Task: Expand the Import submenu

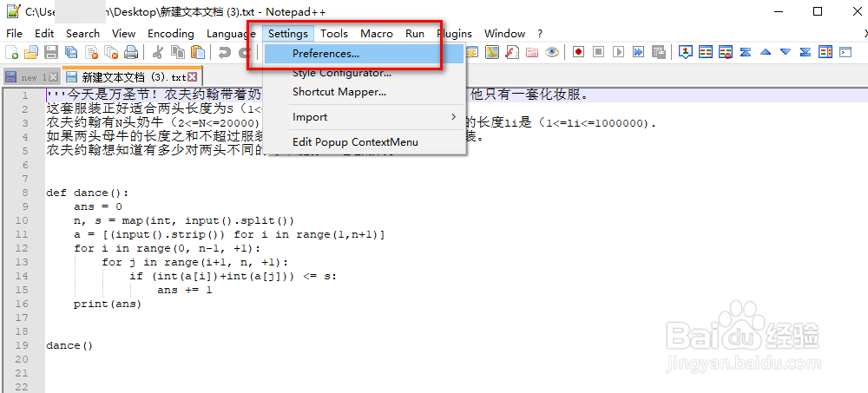Action: (364, 117)
